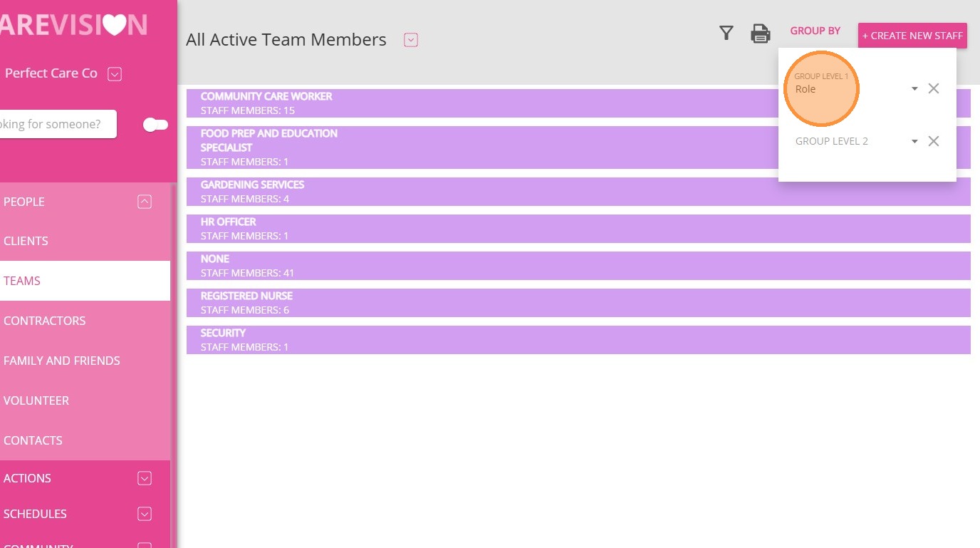Open the All Active Team Members view dropdown

tap(410, 40)
